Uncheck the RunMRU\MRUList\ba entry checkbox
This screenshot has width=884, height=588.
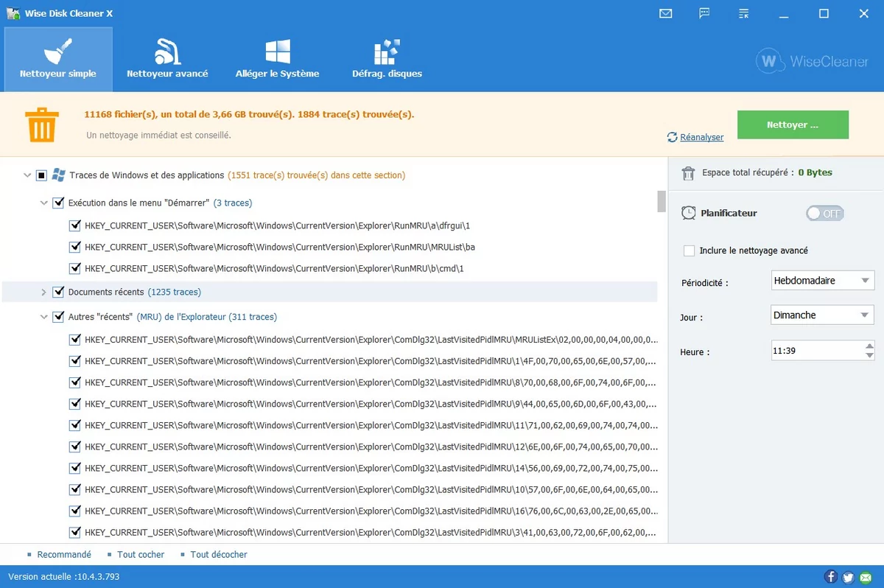[x=74, y=247]
